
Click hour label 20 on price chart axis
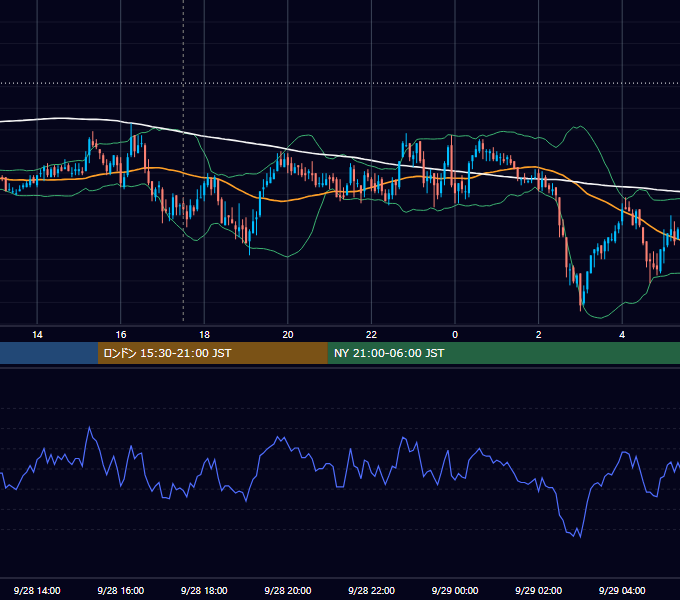click(x=288, y=335)
